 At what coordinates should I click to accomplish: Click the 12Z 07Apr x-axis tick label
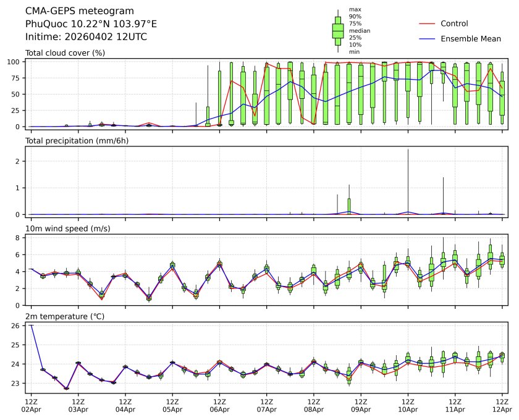(266, 405)
